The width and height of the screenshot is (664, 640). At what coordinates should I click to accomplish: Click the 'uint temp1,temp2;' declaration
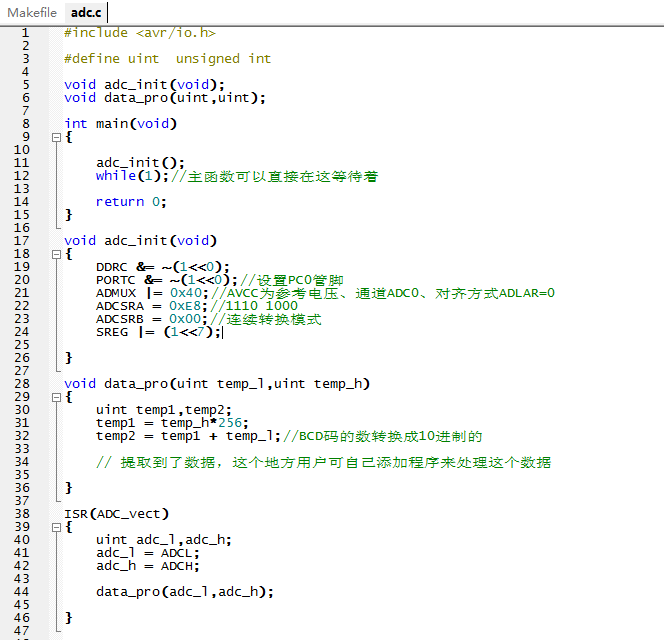pos(164,410)
